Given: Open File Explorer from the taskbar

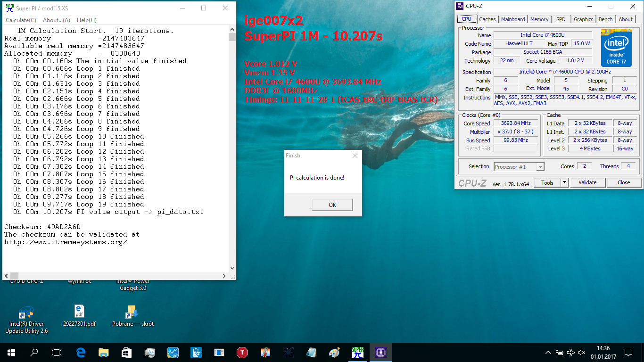Looking at the screenshot, I should coord(104,352).
